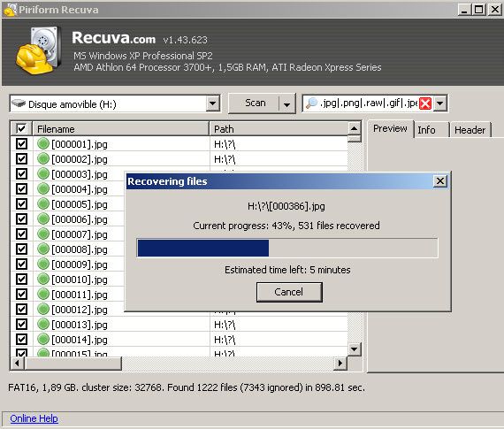The image size is (504, 429).
Task: Click the removable drive icon beside Disque amovible
Action: (x=19, y=103)
